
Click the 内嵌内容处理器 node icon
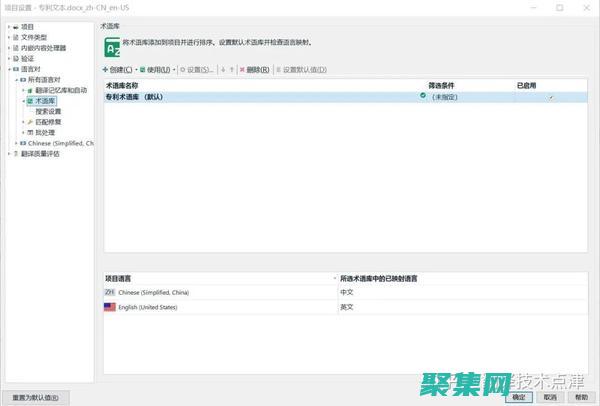[16, 48]
